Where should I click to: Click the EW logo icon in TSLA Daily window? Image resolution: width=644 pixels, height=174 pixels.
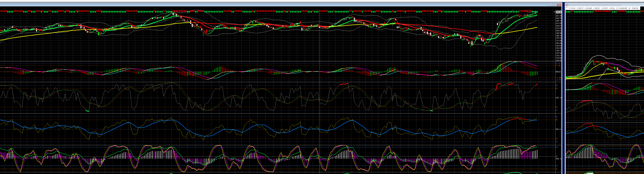coord(567,5)
